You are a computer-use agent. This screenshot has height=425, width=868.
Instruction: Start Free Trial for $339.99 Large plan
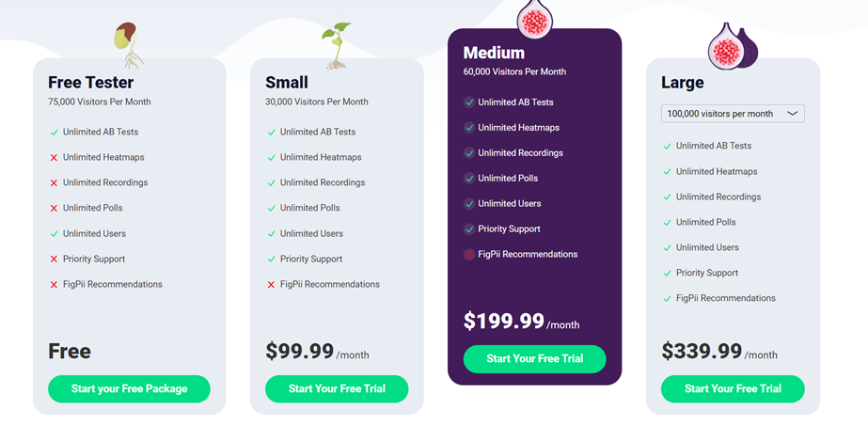coord(733,389)
